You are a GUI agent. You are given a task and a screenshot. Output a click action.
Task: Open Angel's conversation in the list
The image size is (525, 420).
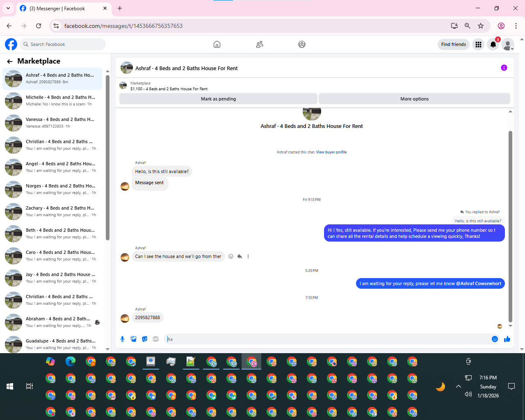point(52,167)
